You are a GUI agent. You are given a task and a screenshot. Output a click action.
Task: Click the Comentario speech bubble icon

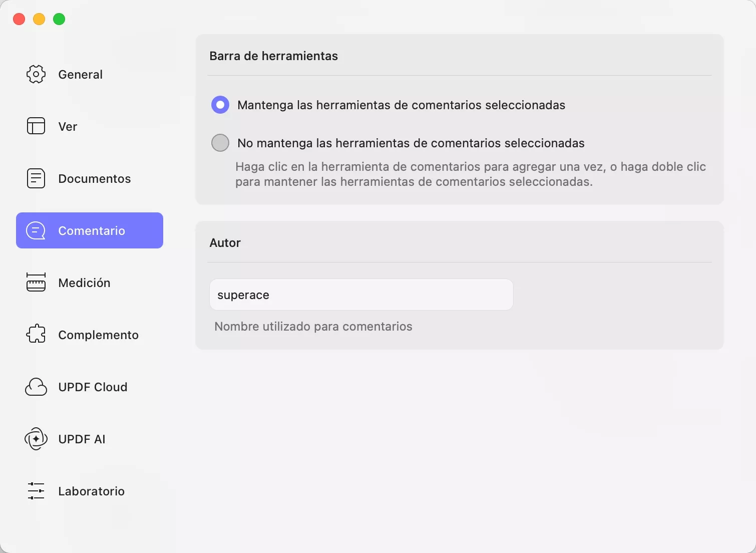(x=36, y=230)
